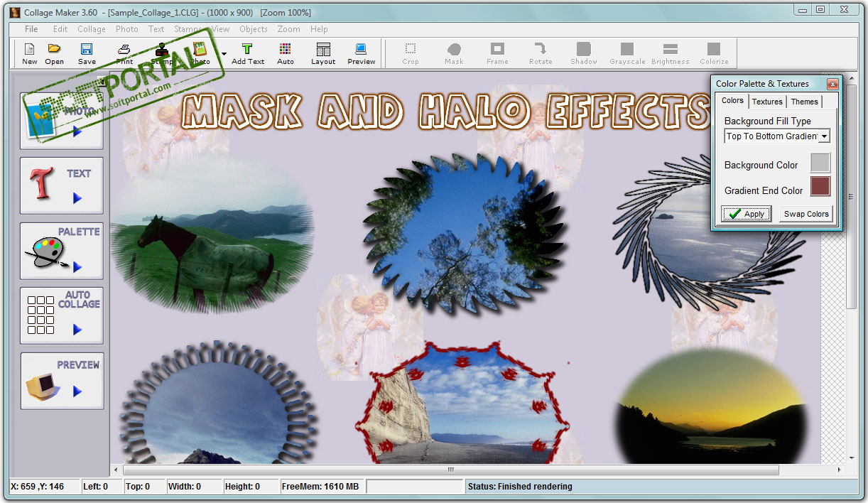Open the TEXT side panel button
868x503 pixels.
pyautogui.click(x=62, y=185)
